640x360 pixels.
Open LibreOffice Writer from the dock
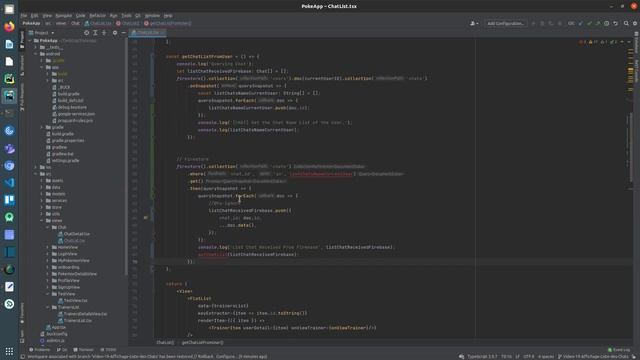coord(9,44)
